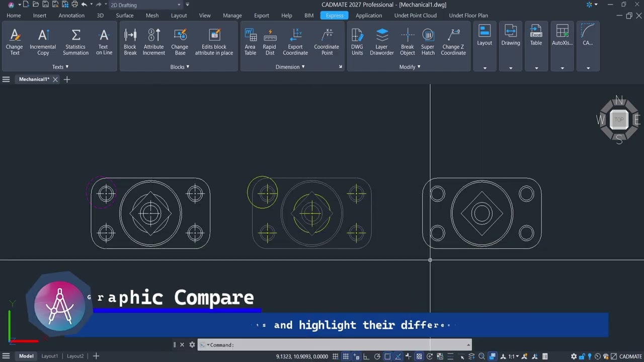Open the Incremental Copy tool

point(43,42)
